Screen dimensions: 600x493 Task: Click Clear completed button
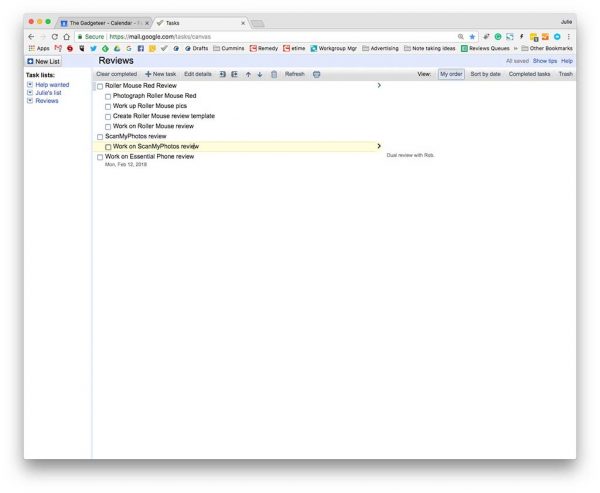click(x=117, y=74)
